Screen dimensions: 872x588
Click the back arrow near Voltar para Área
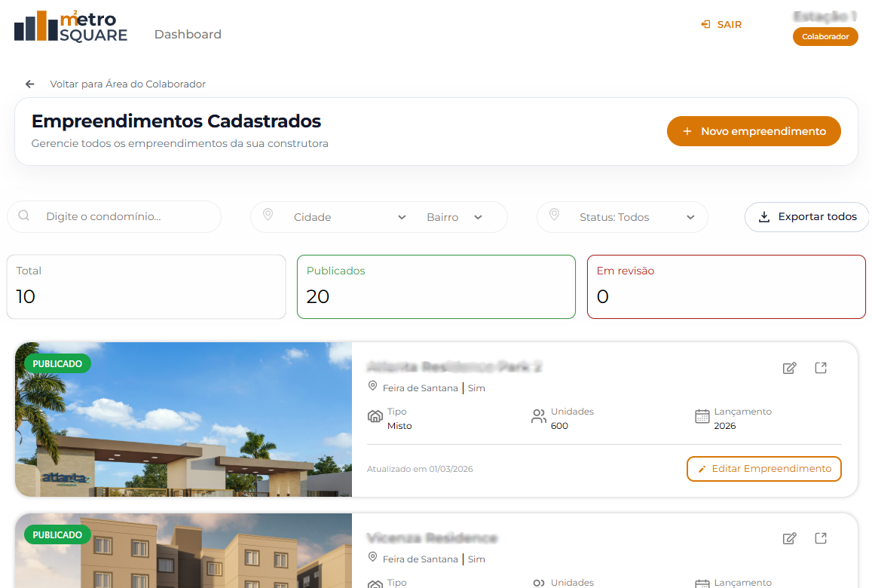(29, 84)
